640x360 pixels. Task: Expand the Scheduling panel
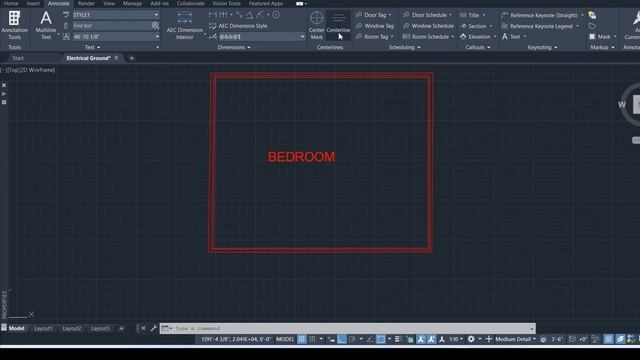click(x=404, y=47)
